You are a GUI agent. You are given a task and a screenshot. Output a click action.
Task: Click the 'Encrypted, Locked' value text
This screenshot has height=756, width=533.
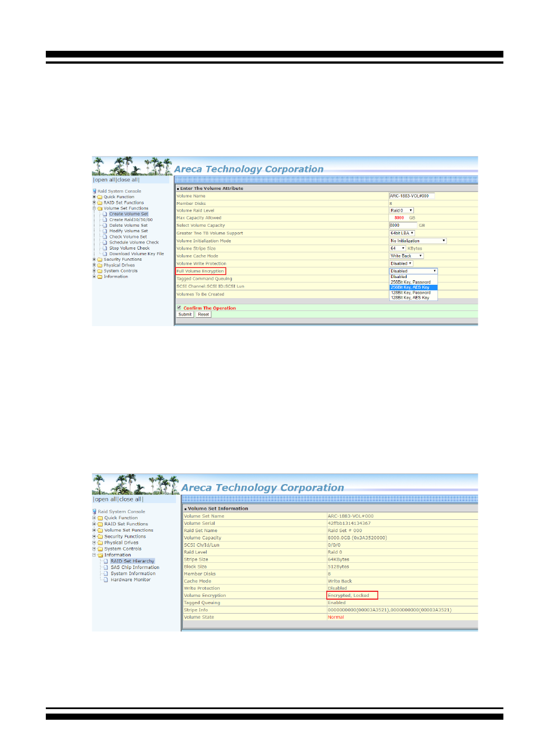349,595
